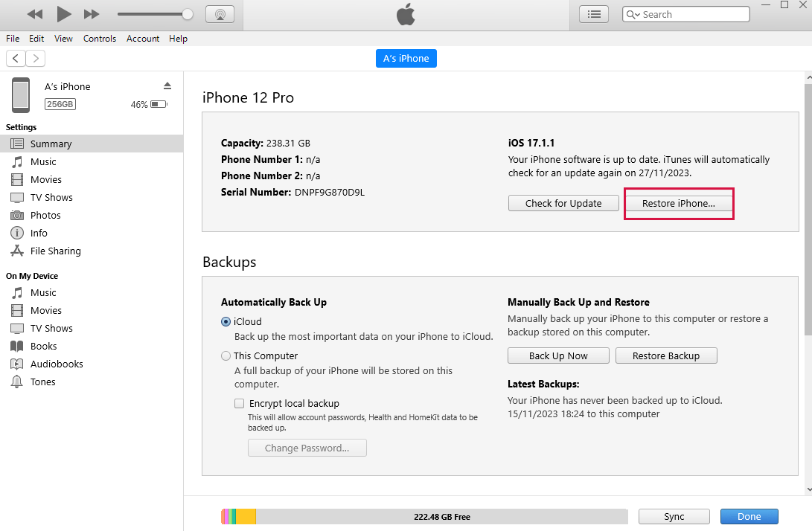Go back with the left chevron
This screenshot has width=812, height=531.
(x=16, y=59)
